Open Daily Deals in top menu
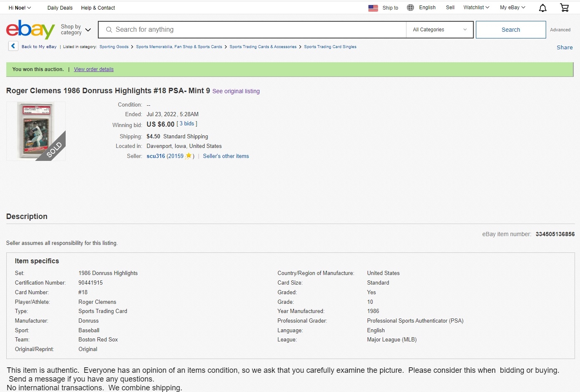This screenshot has width=580, height=392. [x=60, y=8]
